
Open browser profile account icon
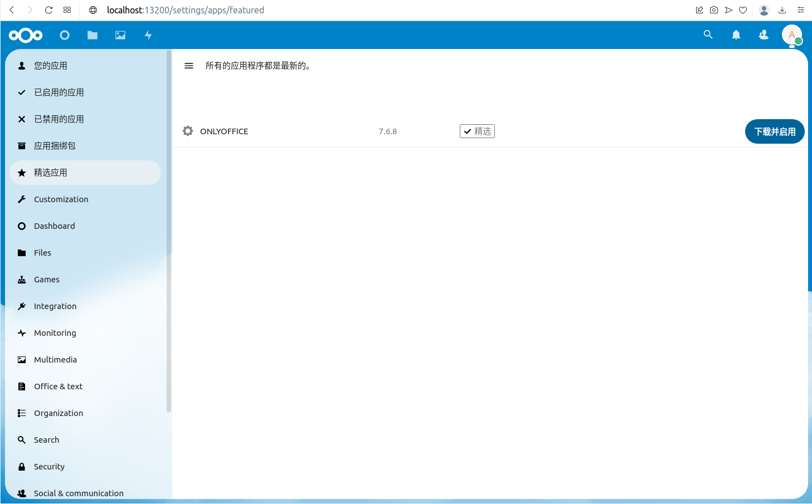764,10
